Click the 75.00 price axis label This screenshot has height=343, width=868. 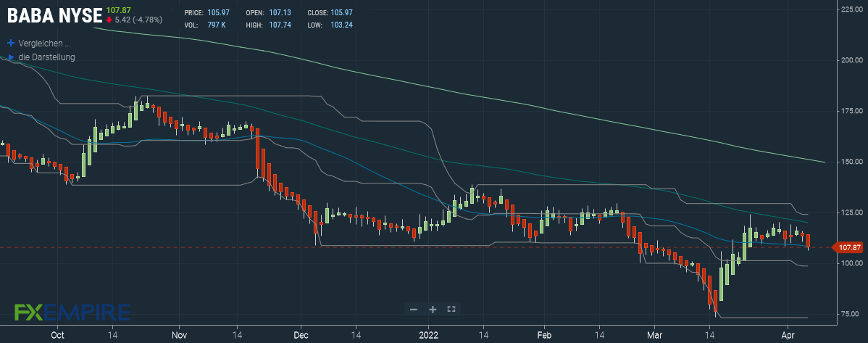click(x=851, y=314)
